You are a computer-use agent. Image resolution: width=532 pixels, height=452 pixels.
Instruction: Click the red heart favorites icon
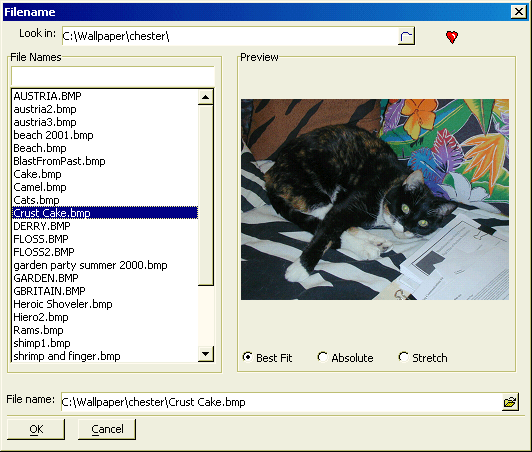452,37
